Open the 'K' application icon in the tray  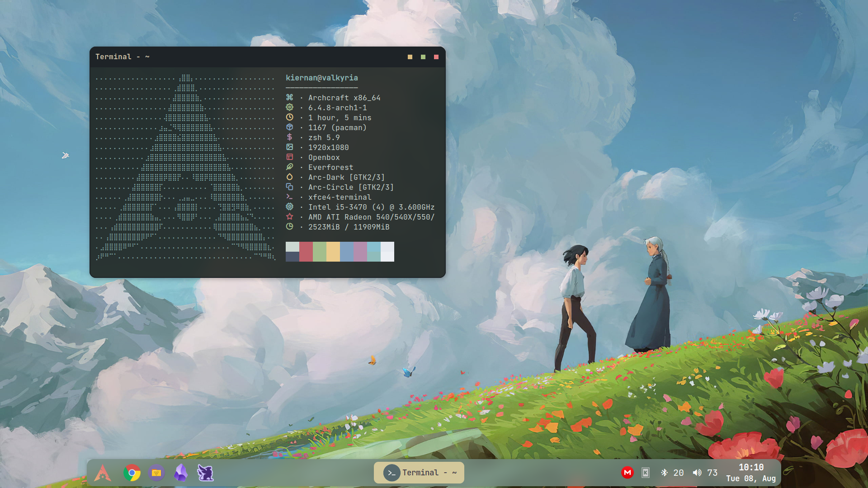pos(645,473)
